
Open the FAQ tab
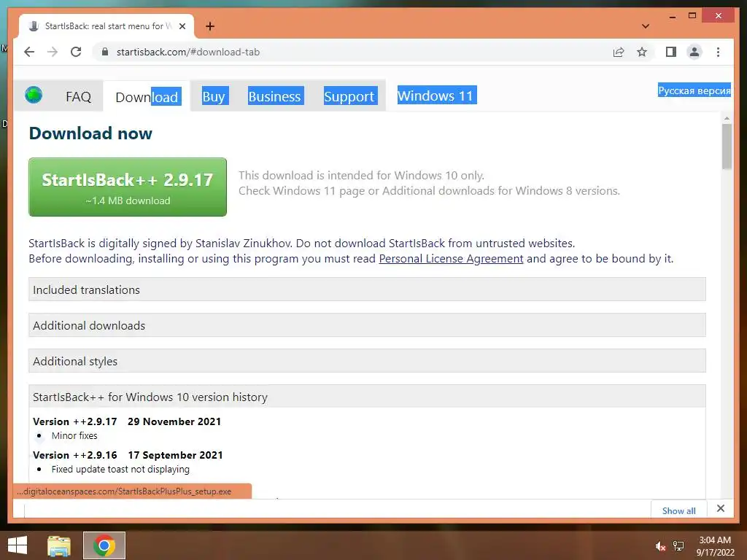pyautogui.click(x=78, y=97)
